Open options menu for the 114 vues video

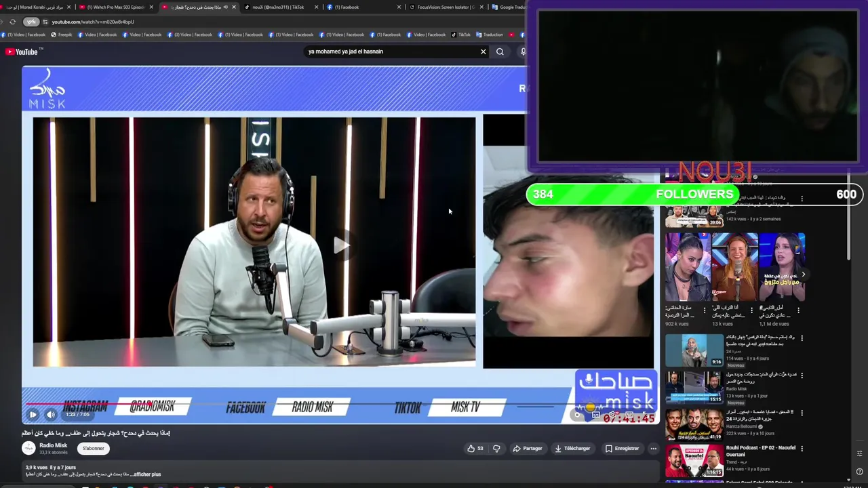[802, 338]
